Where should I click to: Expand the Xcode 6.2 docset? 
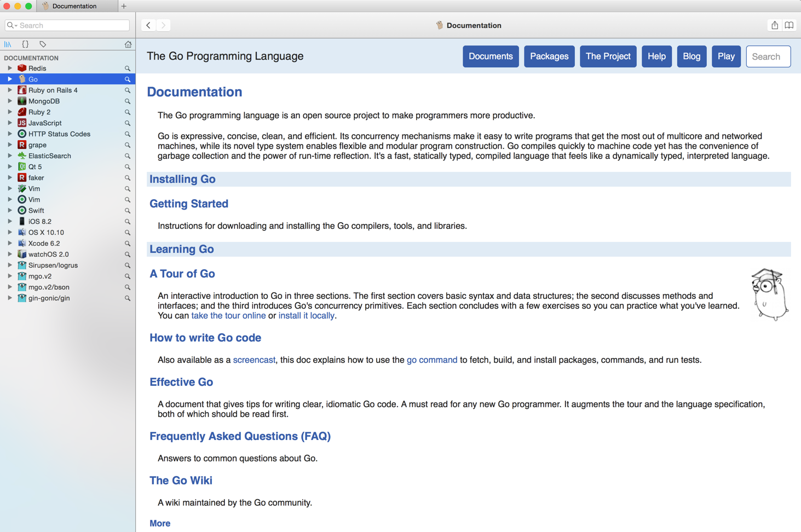(10, 244)
